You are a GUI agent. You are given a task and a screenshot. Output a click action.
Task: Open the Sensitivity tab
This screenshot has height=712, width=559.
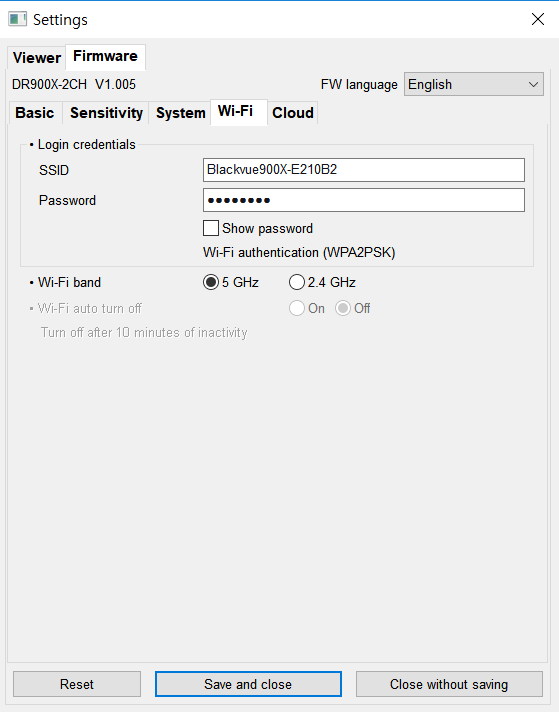click(x=106, y=113)
